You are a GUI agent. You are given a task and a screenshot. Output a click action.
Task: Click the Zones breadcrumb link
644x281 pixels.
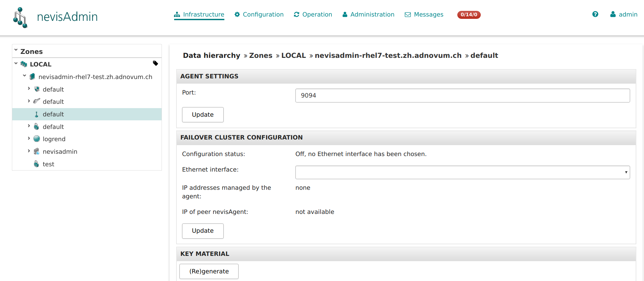261,56
